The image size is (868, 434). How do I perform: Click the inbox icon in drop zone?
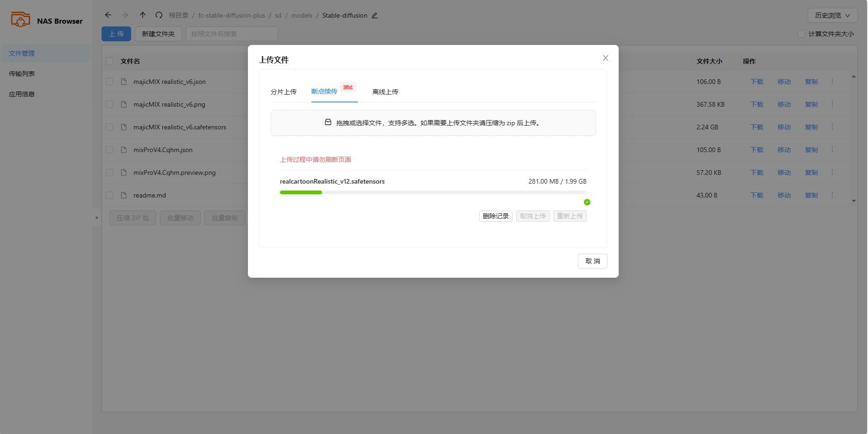(328, 122)
